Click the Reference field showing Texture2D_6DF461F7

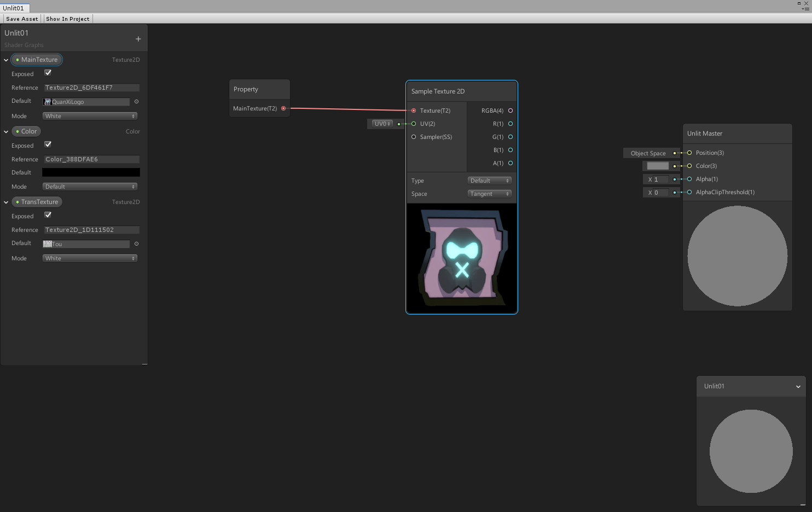coord(91,87)
